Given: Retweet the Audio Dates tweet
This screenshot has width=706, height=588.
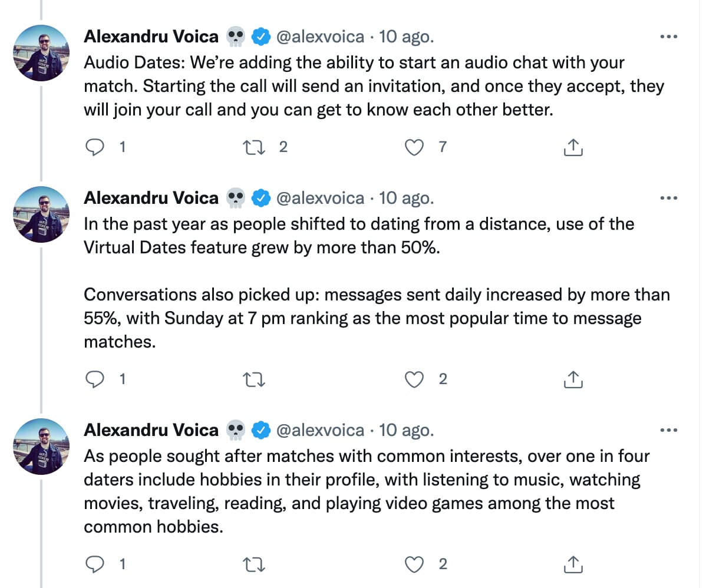Looking at the screenshot, I should tap(255, 147).
